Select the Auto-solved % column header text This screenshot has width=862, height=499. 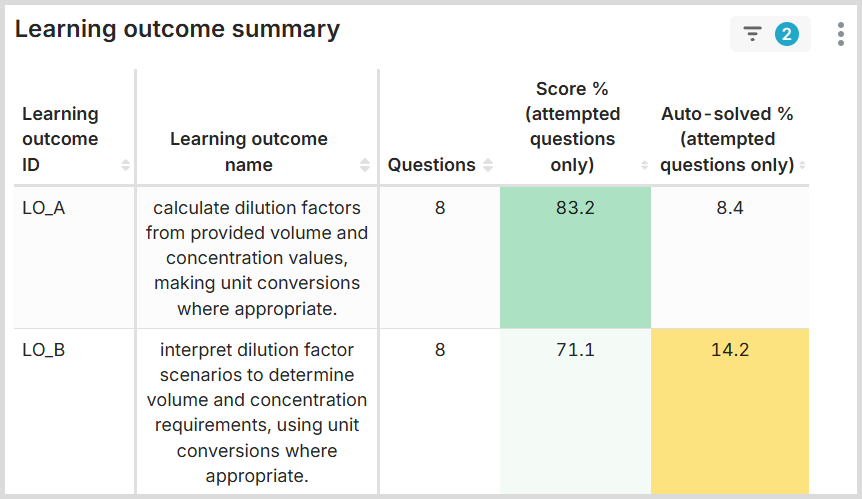(x=727, y=139)
